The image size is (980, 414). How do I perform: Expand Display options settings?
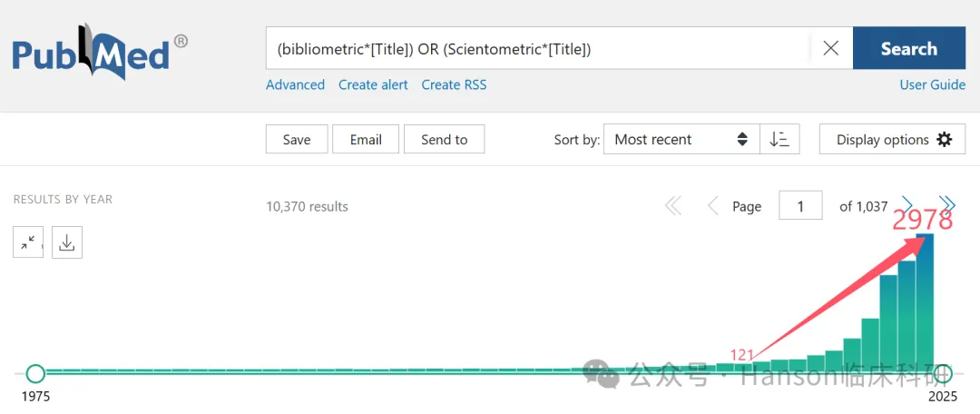tap(893, 140)
